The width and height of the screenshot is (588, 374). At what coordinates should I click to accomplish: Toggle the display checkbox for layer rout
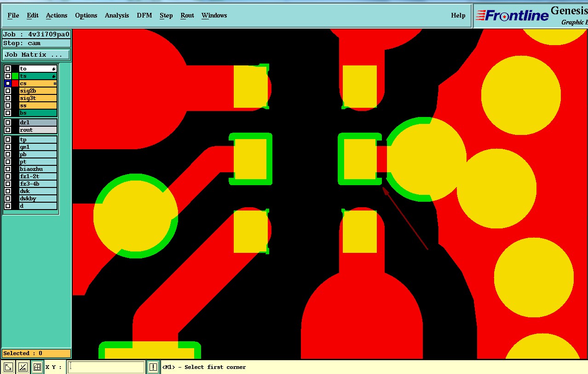click(x=8, y=130)
